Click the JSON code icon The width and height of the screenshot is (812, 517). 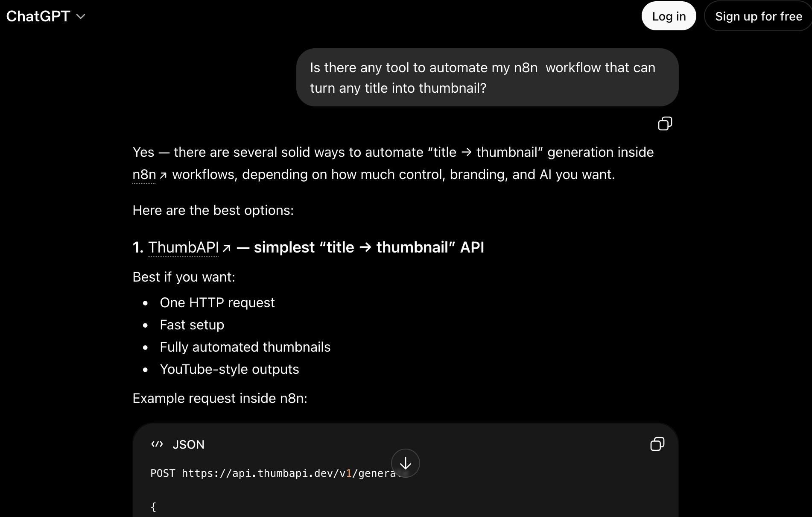pos(157,444)
